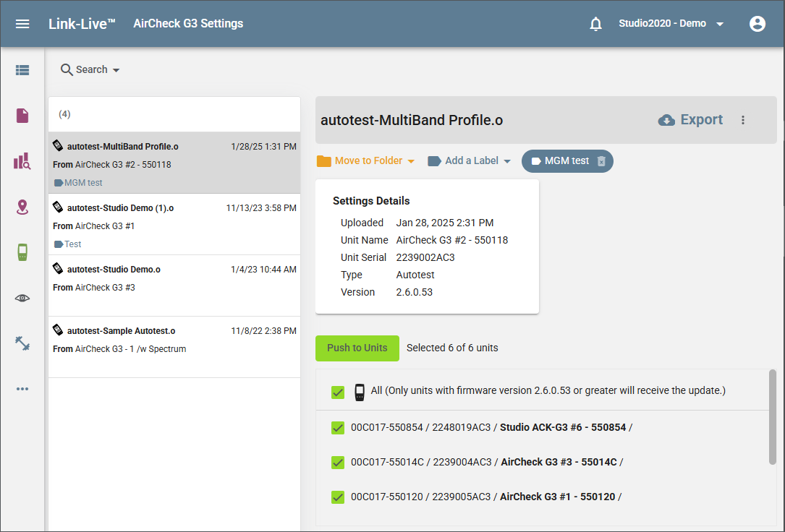785x532 pixels.
Task: Select autotest-MultiBand Profile.o list item
Action: 174,163
